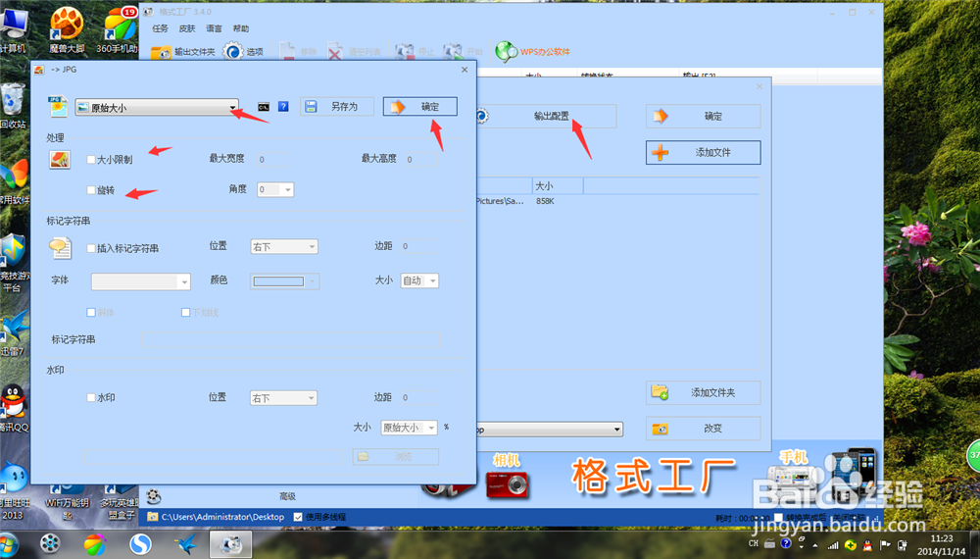
Task: Open the watermark 大小 dropdown 原始大小
Action: 409,428
